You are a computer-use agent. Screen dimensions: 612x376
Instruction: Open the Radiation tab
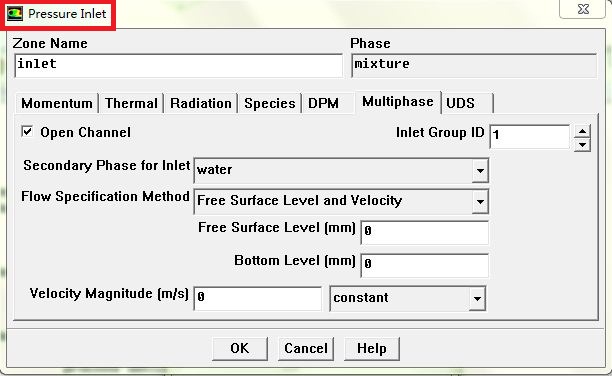[201, 103]
